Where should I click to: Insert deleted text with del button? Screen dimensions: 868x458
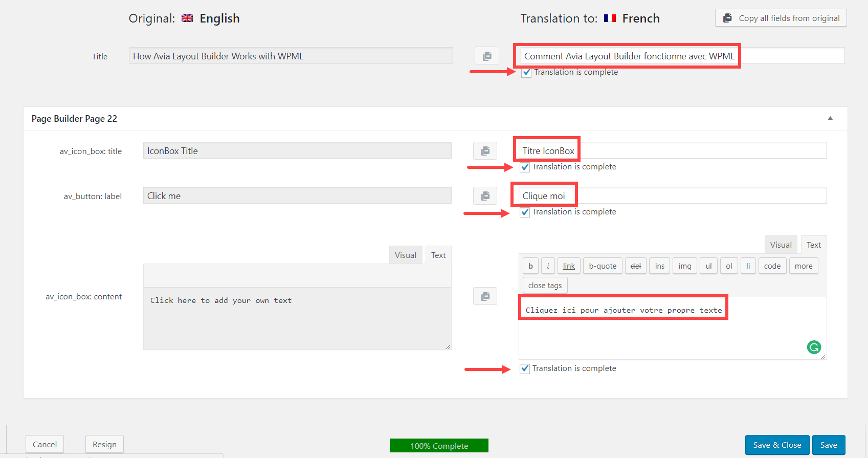(x=636, y=266)
